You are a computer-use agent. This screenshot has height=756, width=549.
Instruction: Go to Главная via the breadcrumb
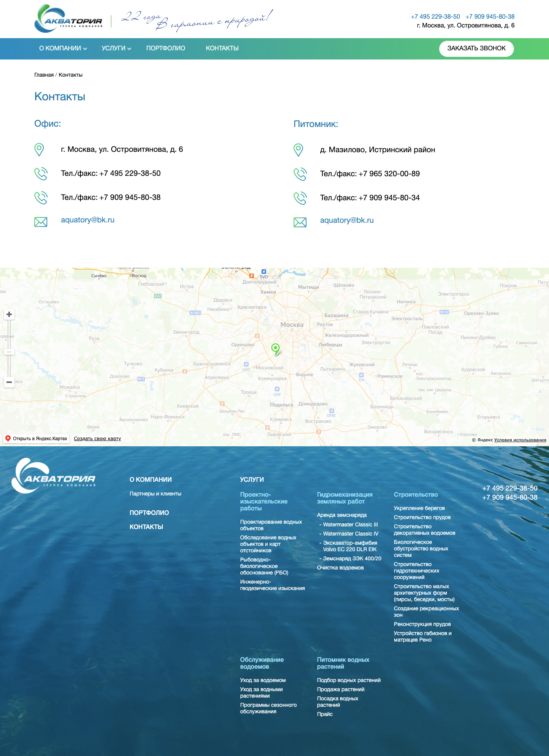point(44,75)
